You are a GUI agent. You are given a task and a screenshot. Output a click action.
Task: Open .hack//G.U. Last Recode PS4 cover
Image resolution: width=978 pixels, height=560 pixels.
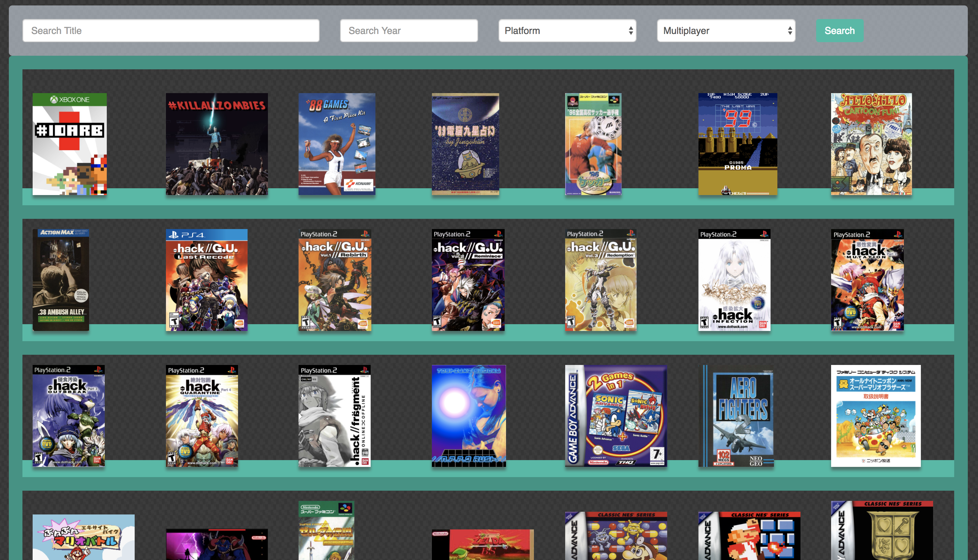(x=206, y=280)
